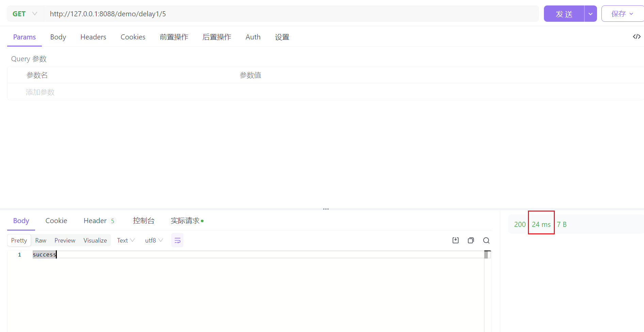Open the code generation icon

tap(637, 37)
